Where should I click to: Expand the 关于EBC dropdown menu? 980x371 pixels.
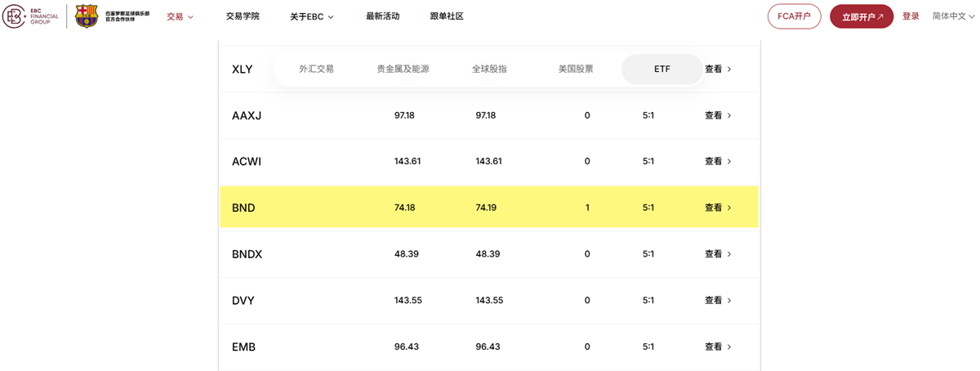(312, 16)
